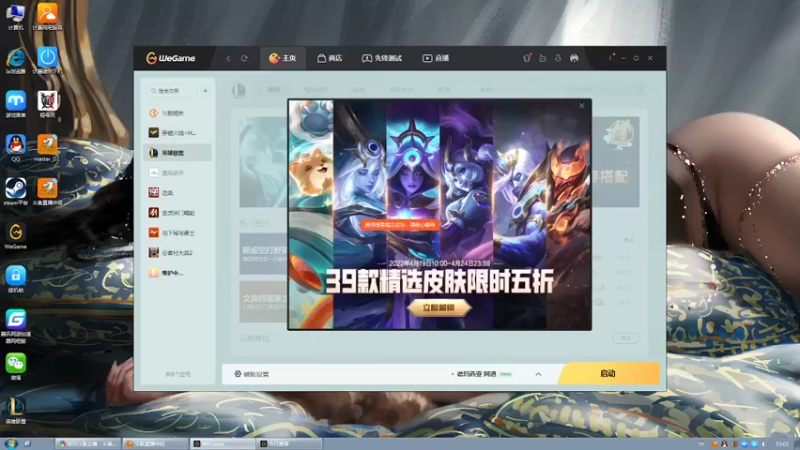Select 使命召唤 game with dark red icon

[178, 213]
